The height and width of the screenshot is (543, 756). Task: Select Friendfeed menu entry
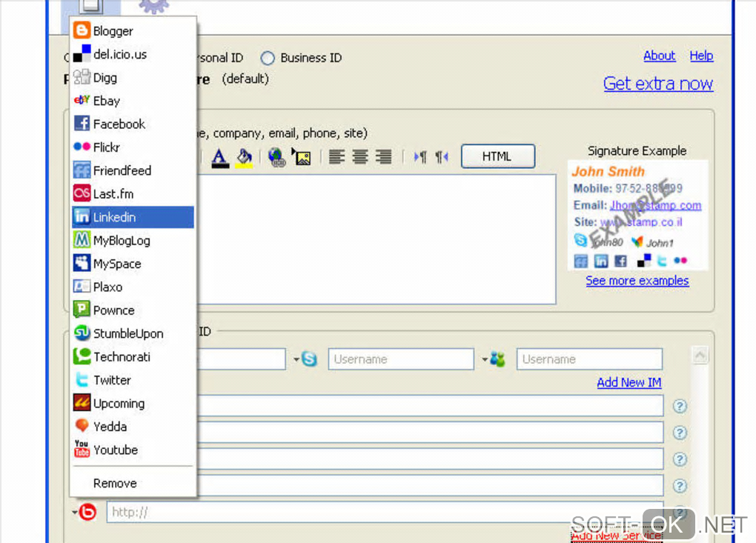pyautogui.click(x=133, y=170)
